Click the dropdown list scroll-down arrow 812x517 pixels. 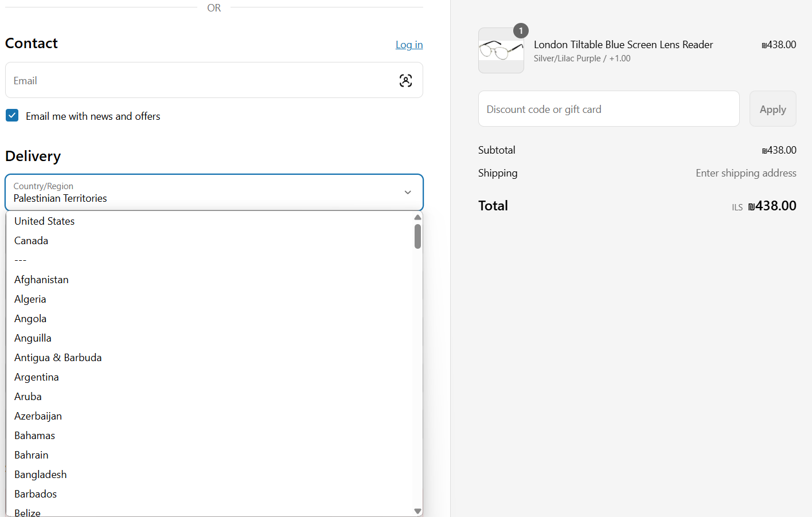[x=417, y=511]
